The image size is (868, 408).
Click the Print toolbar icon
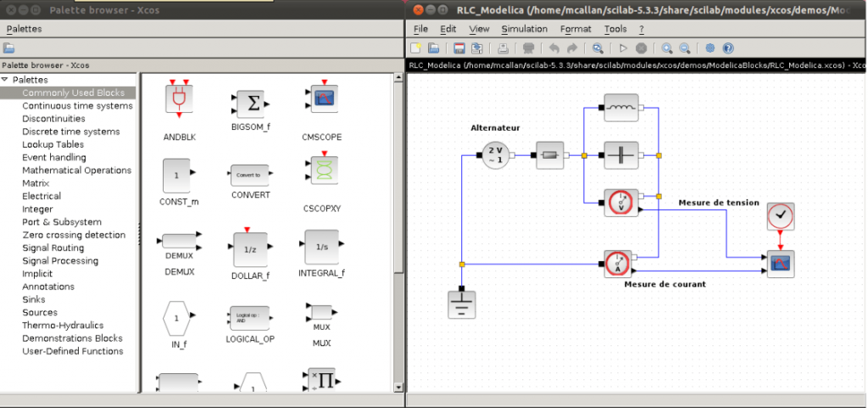coord(503,48)
